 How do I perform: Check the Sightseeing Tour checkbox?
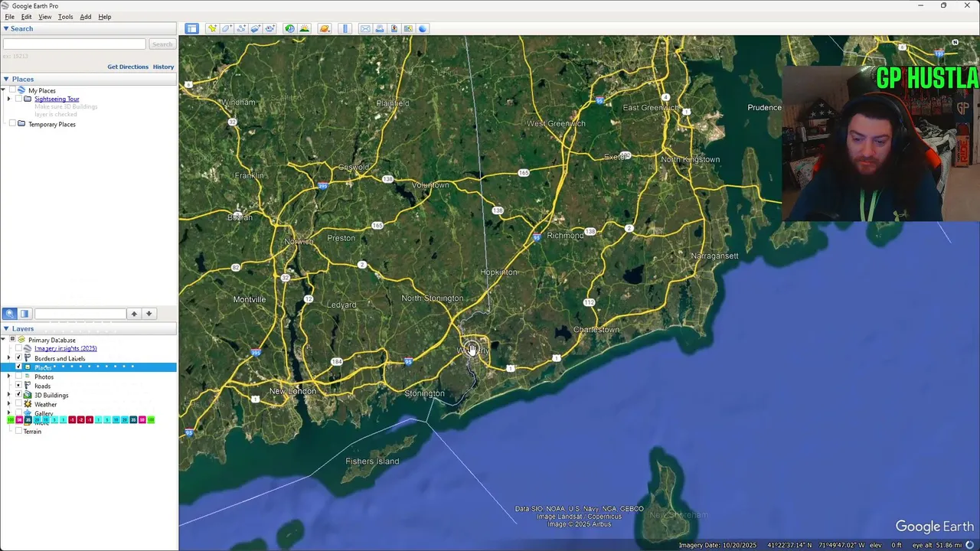tap(18, 99)
